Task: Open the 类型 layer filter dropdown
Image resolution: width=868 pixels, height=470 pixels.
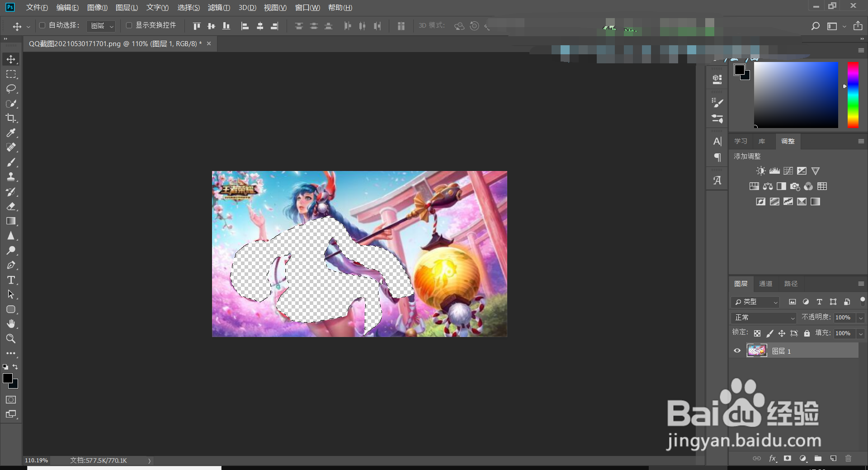Action: point(755,302)
